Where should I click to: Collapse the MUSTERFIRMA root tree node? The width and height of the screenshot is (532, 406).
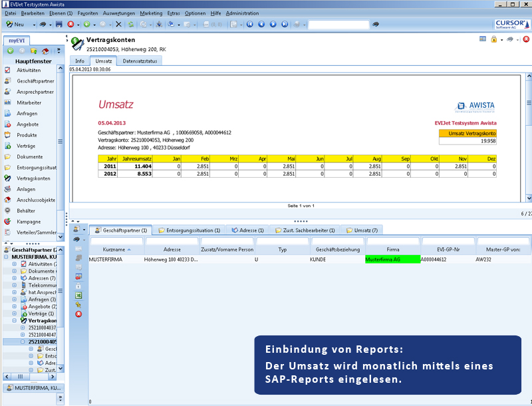pyautogui.click(x=7, y=256)
